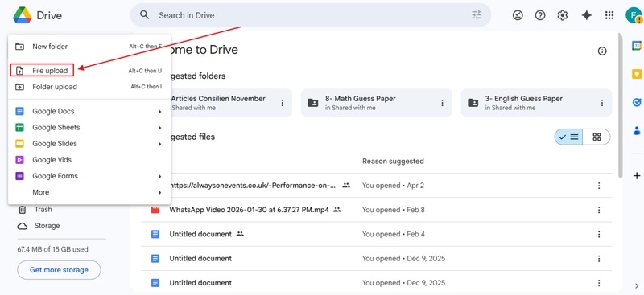Select Folder upload menu item
This screenshot has height=295, width=644.
[89, 87]
